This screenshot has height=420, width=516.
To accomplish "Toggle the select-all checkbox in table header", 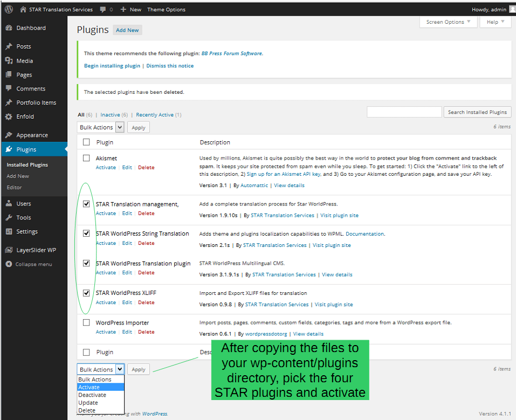I will click(86, 142).
